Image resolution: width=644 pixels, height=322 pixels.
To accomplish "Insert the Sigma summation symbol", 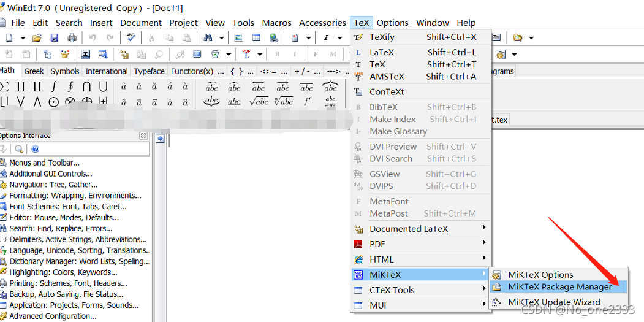I will point(4,86).
